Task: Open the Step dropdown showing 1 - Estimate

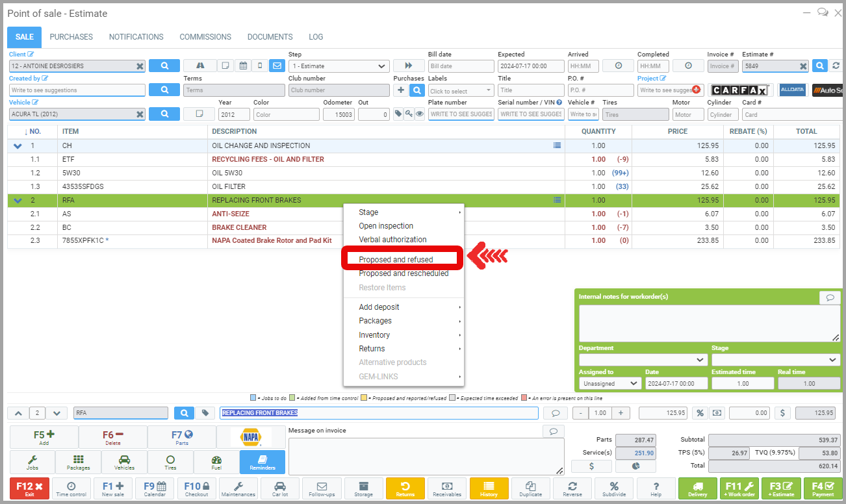Action: pos(339,66)
